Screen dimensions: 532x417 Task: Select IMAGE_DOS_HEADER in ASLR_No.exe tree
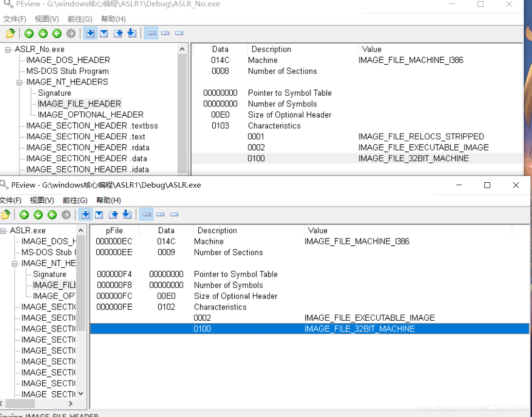(x=68, y=60)
